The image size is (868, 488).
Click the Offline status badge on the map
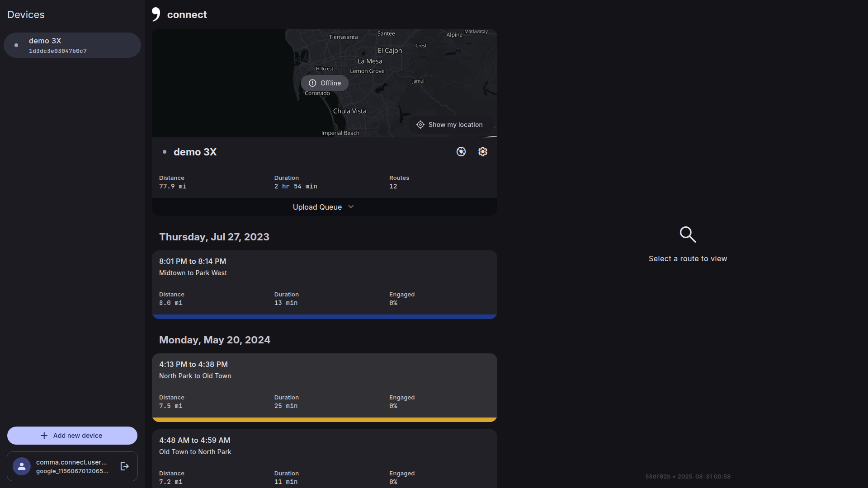[325, 83]
